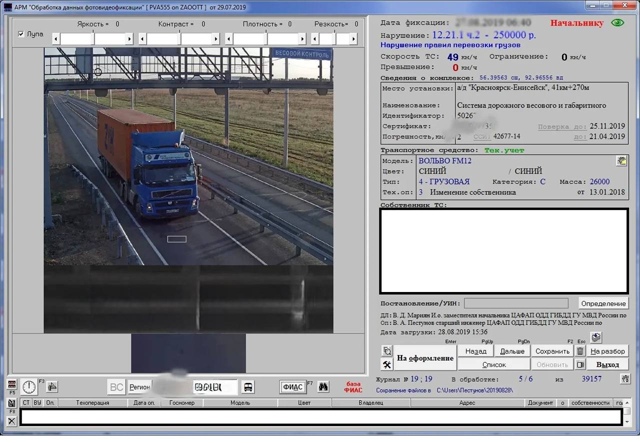Open the Список button

coord(494,364)
